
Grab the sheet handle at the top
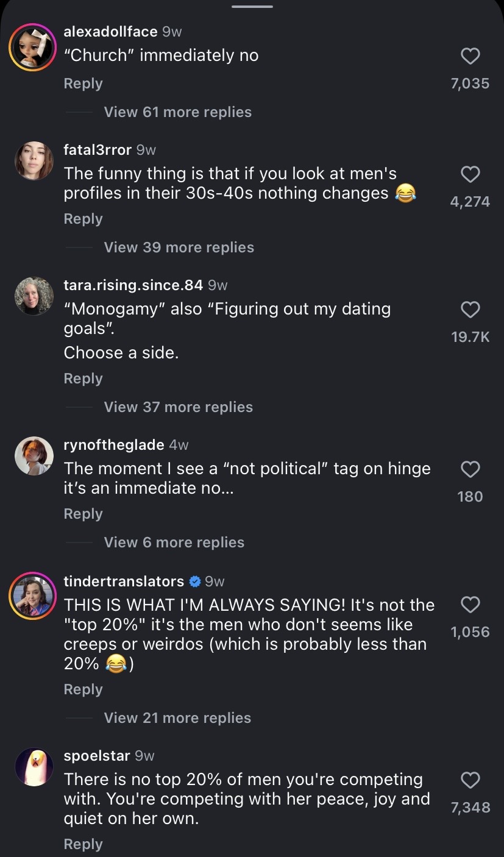[252, 7]
